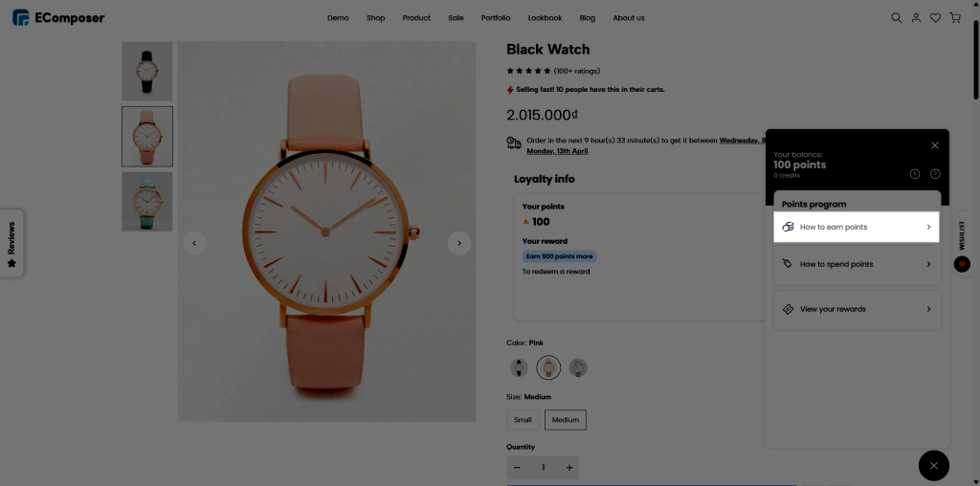
Task: Increase quantity with plus button
Action: pyautogui.click(x=569, y=468)
